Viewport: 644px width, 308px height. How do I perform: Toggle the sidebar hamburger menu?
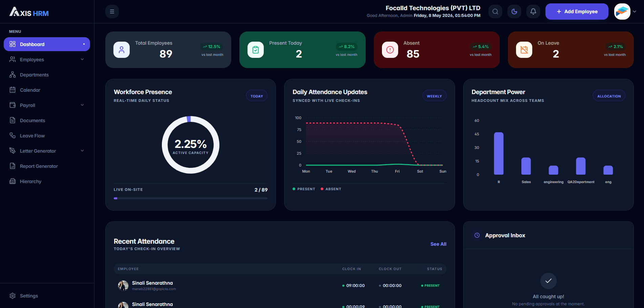coord(112,12)
